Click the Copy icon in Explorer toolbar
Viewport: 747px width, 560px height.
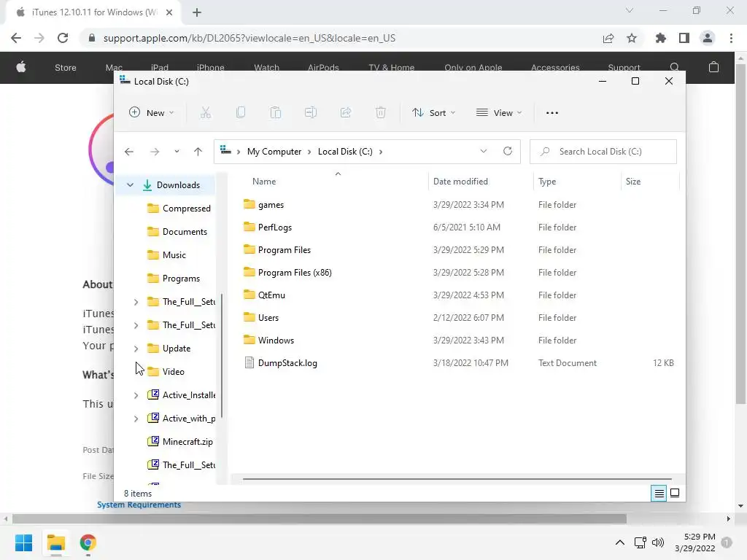click(241, 113)
